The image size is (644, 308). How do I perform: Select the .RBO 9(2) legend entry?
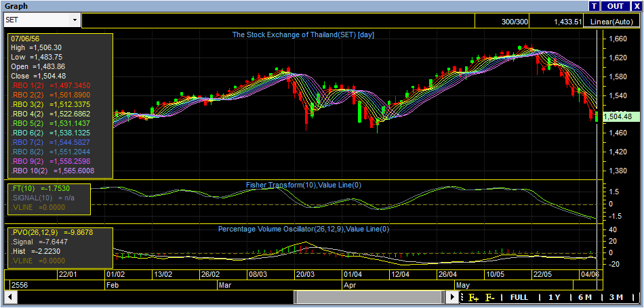(x=51, y=160)
